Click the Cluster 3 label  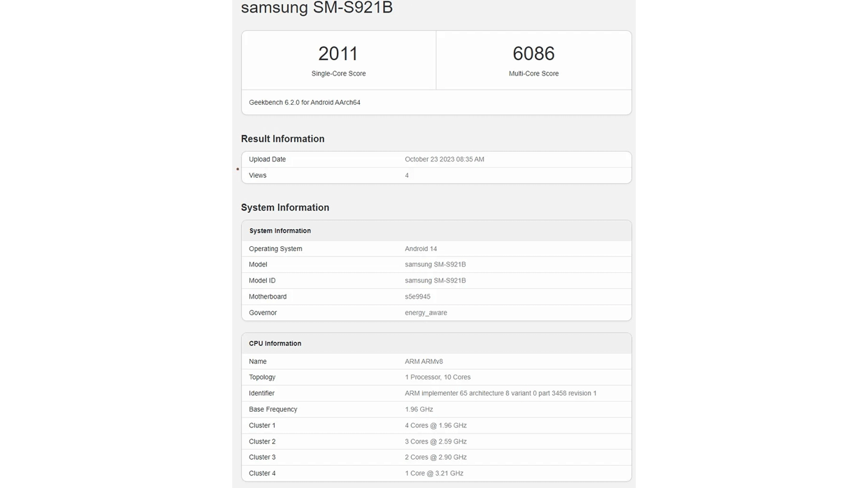click(262, 458)
